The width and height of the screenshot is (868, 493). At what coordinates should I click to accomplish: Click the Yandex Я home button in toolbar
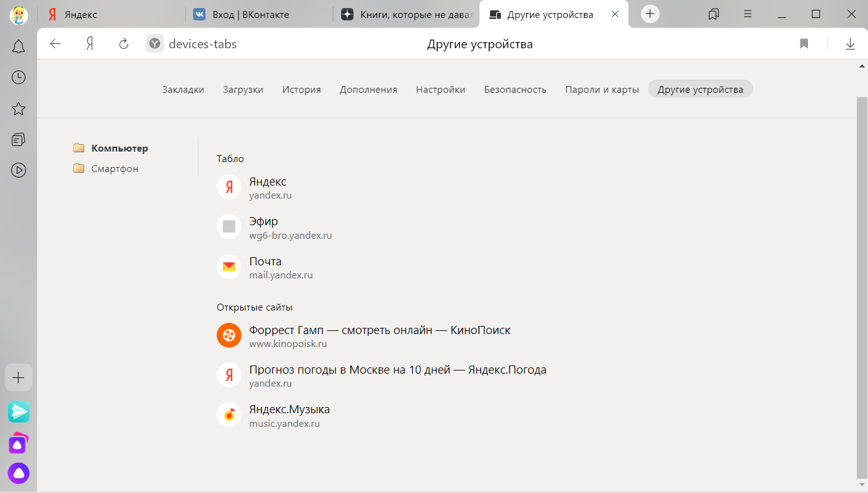(x=90, y=44)
